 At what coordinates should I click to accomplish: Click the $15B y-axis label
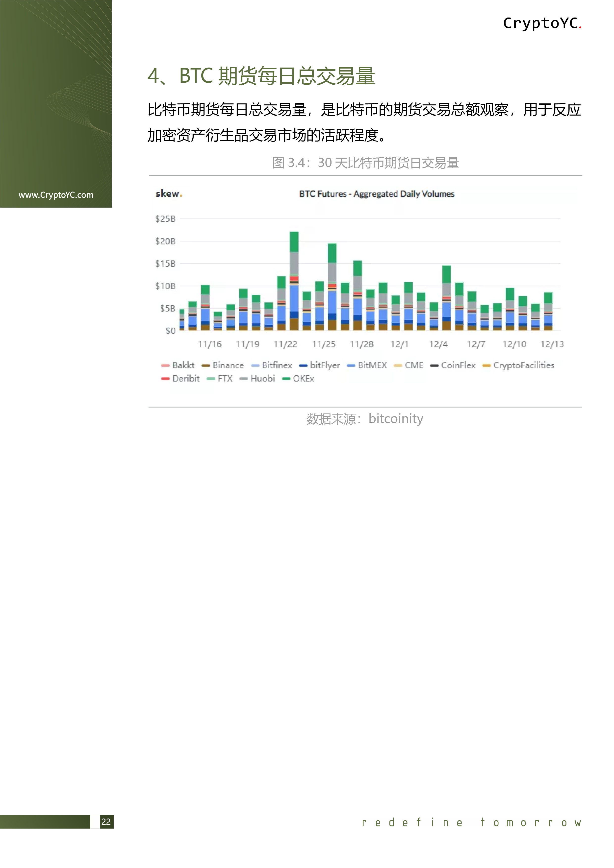click(165, 264)
